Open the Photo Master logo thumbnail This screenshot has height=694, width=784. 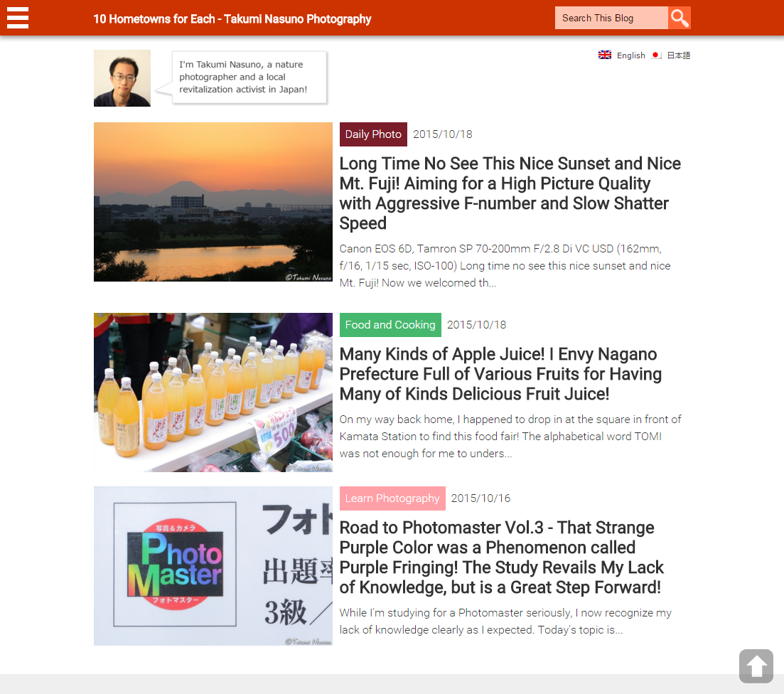(x=213, y=566)
